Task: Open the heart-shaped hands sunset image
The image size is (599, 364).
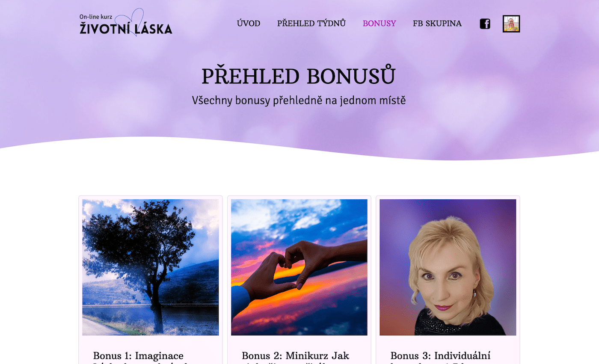Action: [x=299, y=267]
